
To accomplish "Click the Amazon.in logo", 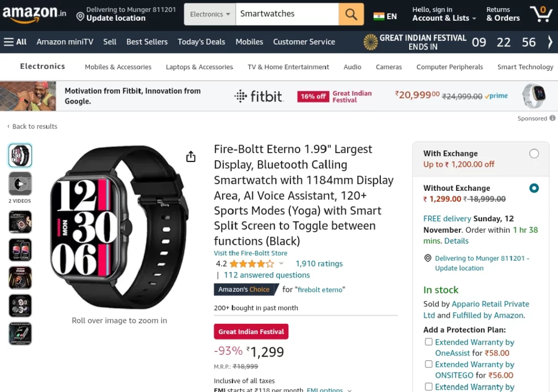I will click(34, 14).
